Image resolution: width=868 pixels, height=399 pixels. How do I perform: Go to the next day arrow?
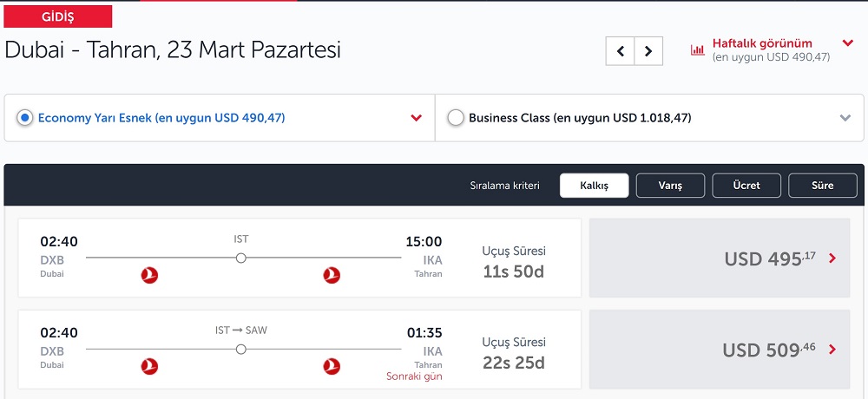click(648, 51)
